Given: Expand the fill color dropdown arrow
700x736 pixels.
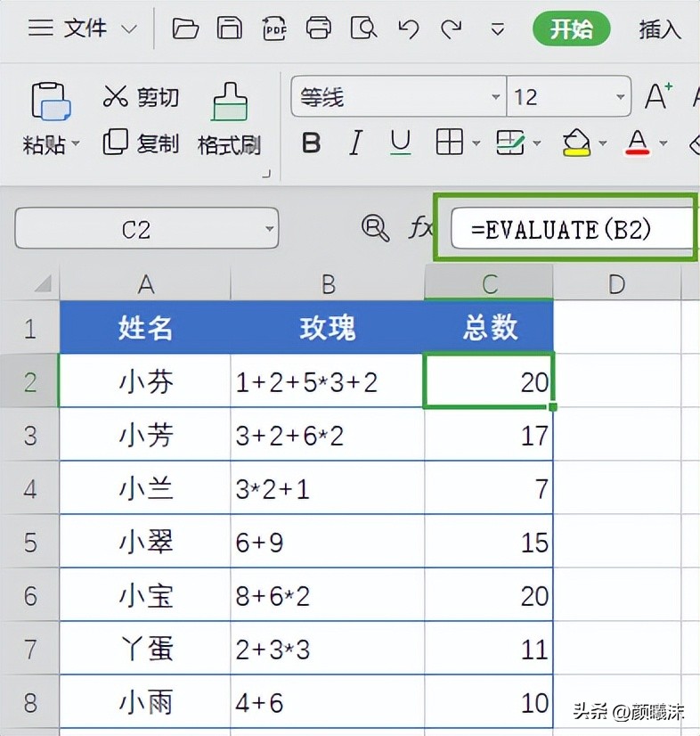Looking at the screenshot, I should click(x=603, y=143).
